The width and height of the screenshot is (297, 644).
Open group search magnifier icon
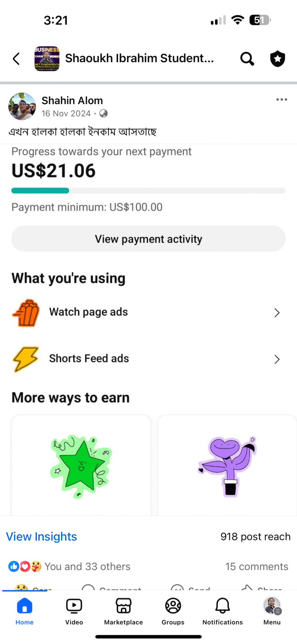point(247,59)
